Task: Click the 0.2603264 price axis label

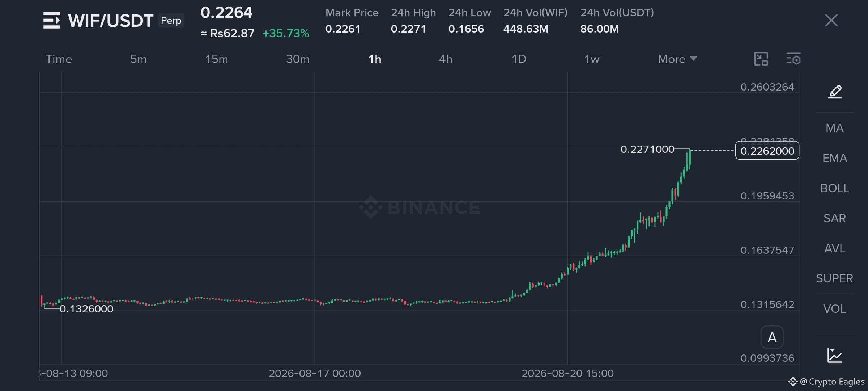Action: (x=767, y=87)
